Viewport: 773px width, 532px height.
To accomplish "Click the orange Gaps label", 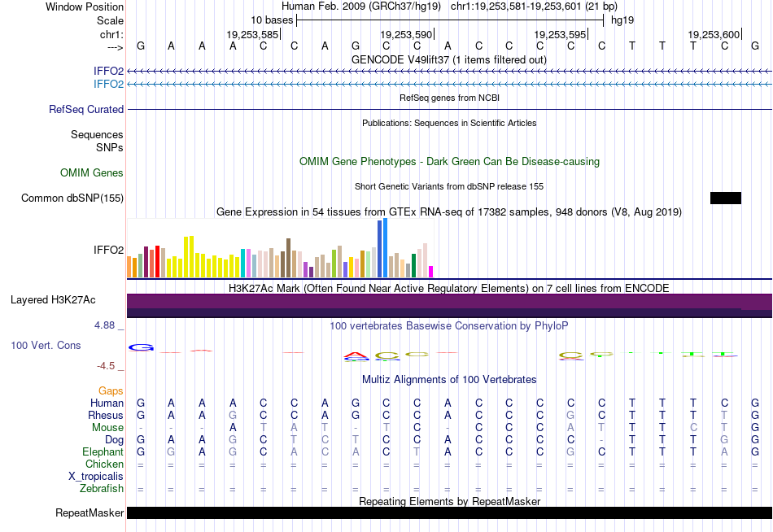I will [111, 391].
